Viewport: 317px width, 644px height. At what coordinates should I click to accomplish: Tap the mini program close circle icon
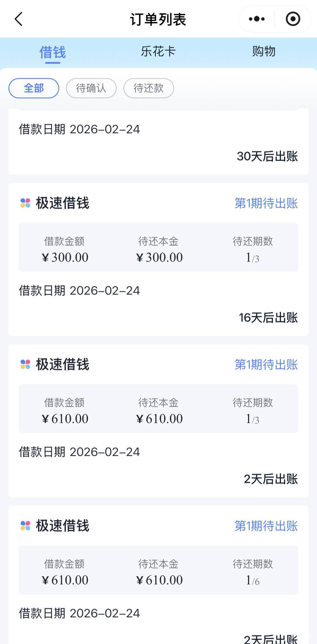[293, 19]
